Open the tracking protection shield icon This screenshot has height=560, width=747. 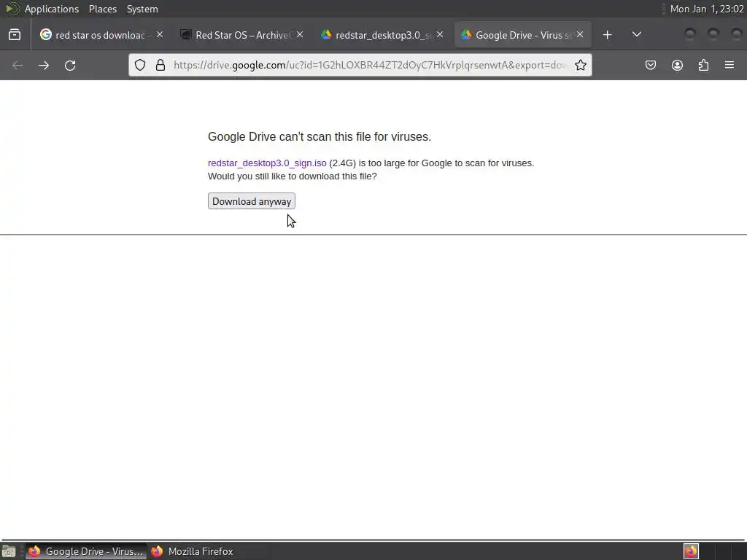pos(140,65)
